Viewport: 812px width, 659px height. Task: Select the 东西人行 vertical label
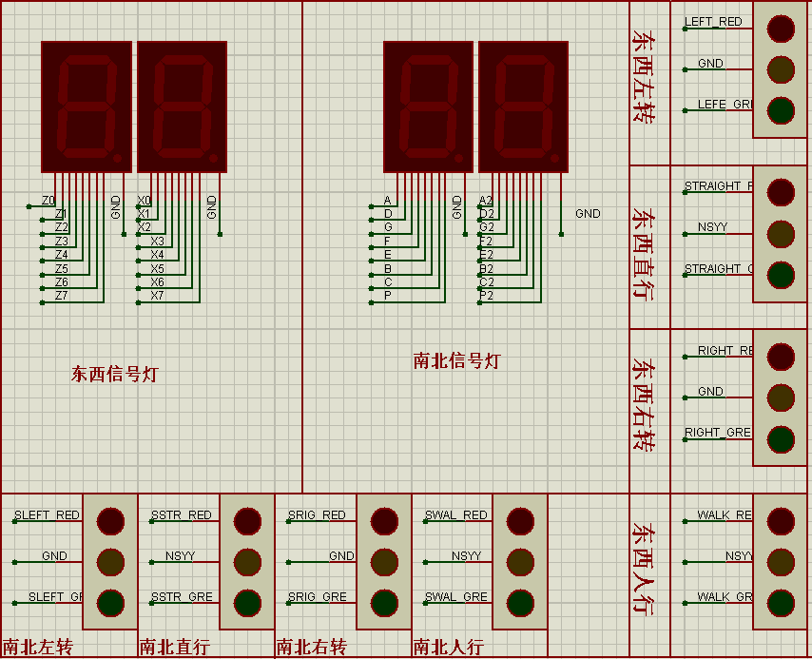click(644, 569)
